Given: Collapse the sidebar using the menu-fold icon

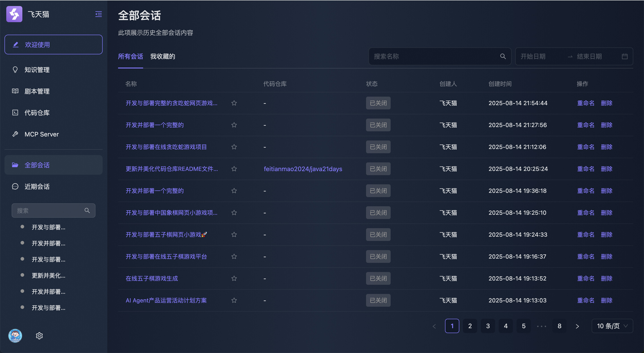Looking at the screenshot, I should [x=98, y=14].
